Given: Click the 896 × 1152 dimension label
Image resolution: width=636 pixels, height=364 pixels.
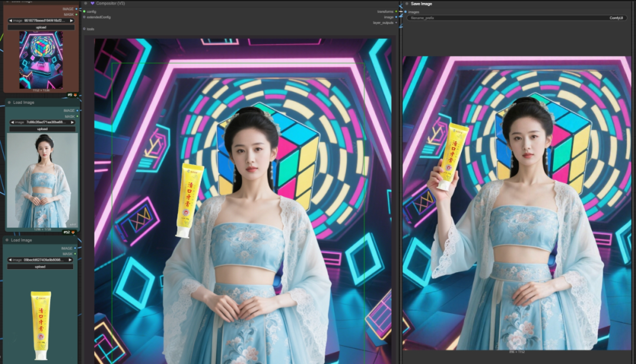Looking at the screenshot, I should coord(517,352).
